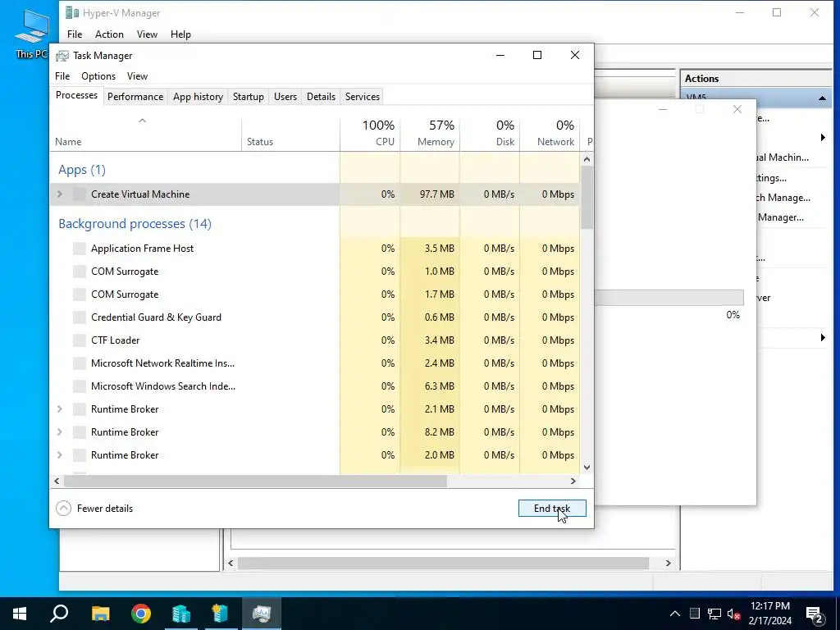
Task: Open the Task Manager File menu
Action: coord(62,76)
